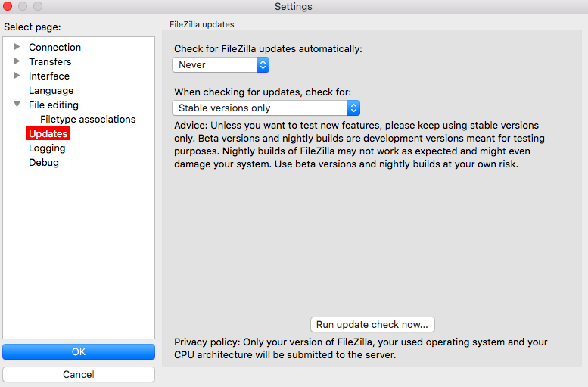Viewport: 588px width, 387px height.
Task: Select the highlighted Updates page
Action: click(48, 133)
